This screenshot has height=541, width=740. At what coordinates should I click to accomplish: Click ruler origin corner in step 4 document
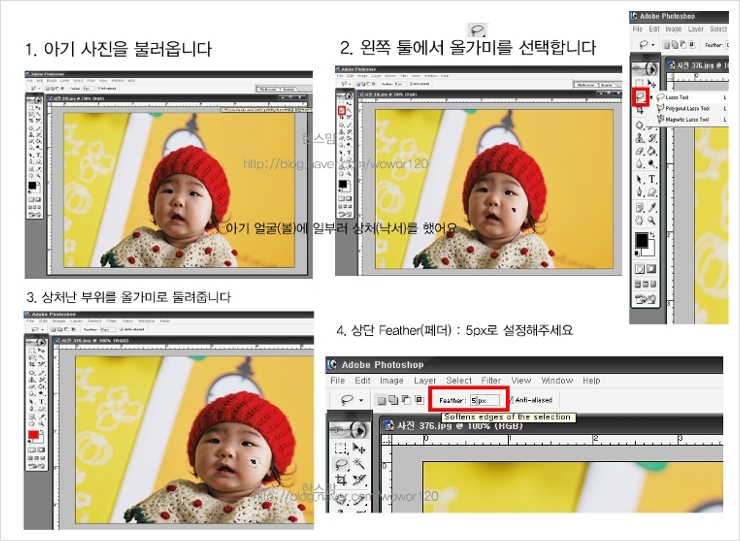pyautogui.click(x=387, y=440)
